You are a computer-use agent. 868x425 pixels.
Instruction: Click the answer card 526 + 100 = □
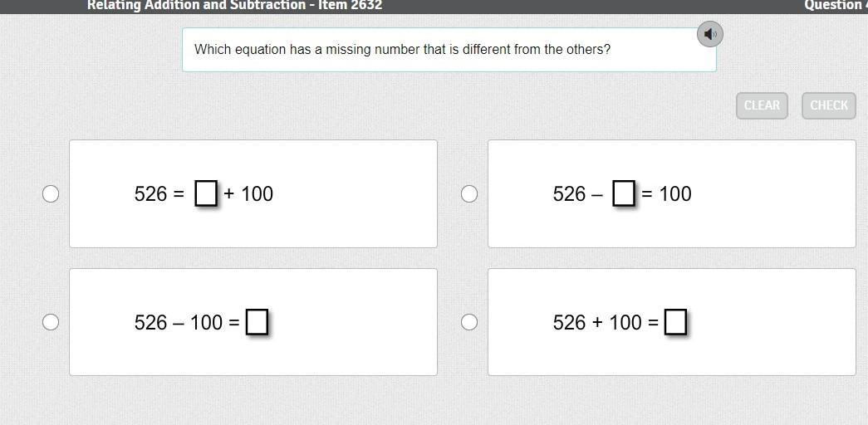(764, 322)
